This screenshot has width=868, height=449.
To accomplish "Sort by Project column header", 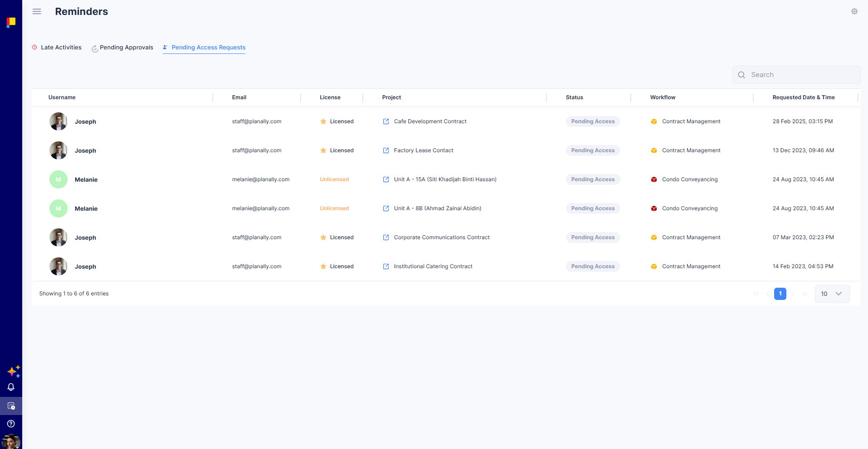I will 391,97.
